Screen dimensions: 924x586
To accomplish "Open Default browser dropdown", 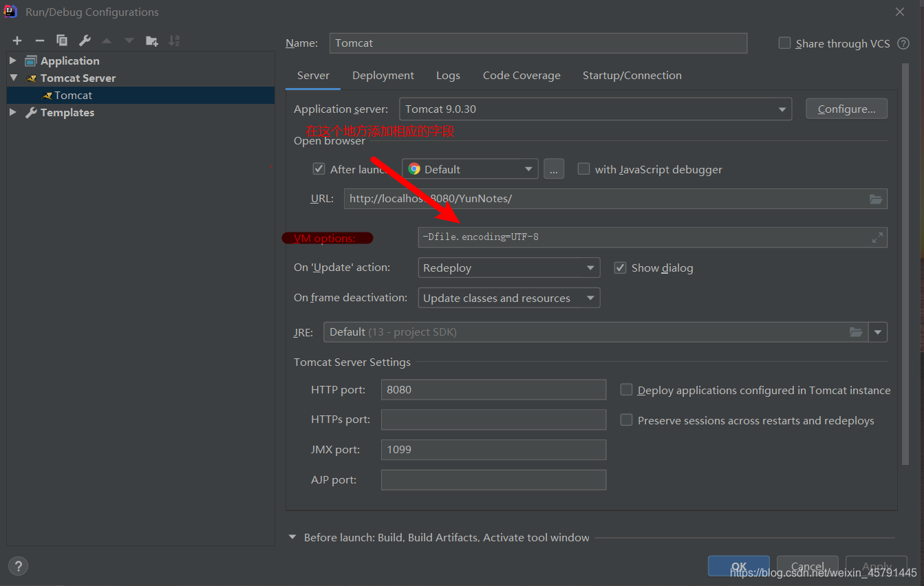I will click(470, 169).
